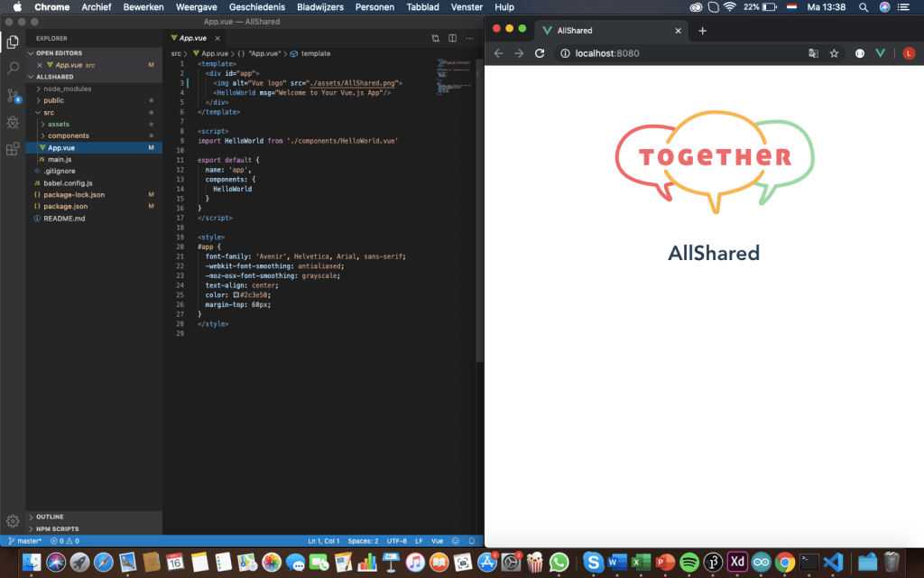The width and height of the screenshot is (924, 578).
Task: Collapse the src folder in explorer
Action: pos(49,112)
